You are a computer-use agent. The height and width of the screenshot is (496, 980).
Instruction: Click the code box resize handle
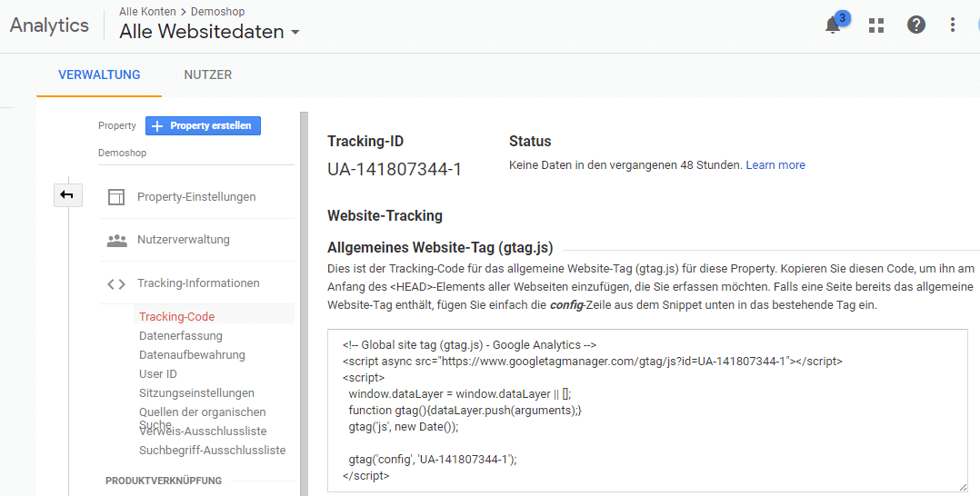(x=963, y=487)
